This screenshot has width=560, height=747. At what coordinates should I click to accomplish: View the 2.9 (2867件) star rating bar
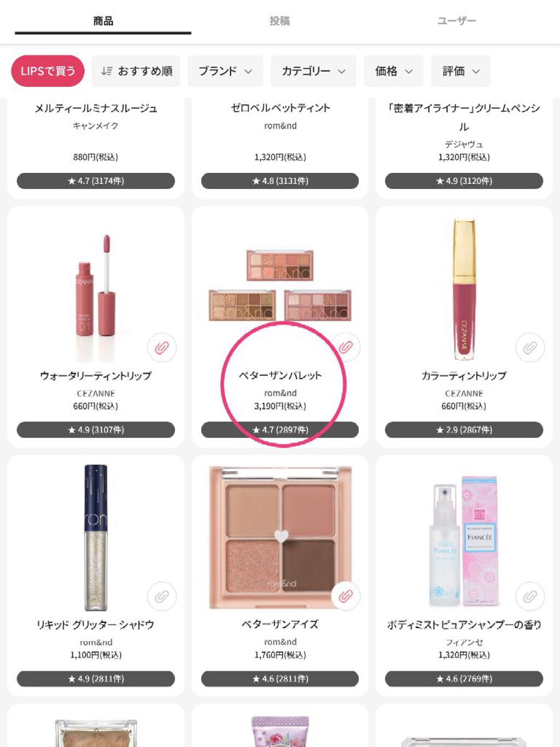tap(464, 430)
